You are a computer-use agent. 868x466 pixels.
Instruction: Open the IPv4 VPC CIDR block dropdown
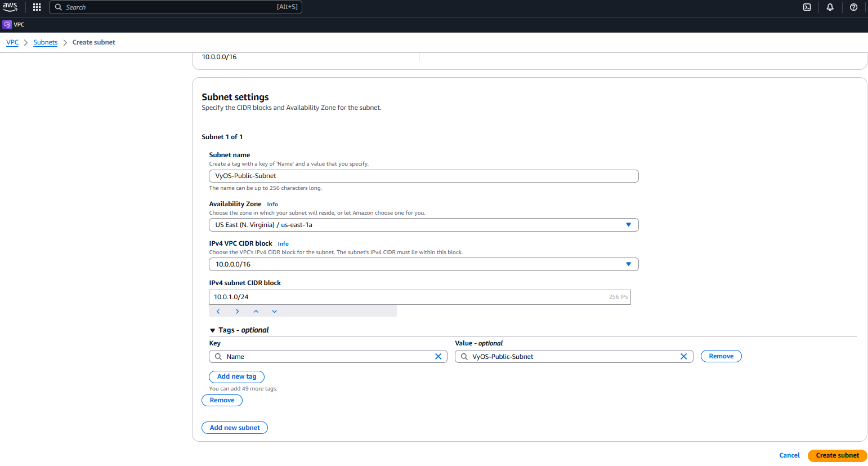click(628, 264)
